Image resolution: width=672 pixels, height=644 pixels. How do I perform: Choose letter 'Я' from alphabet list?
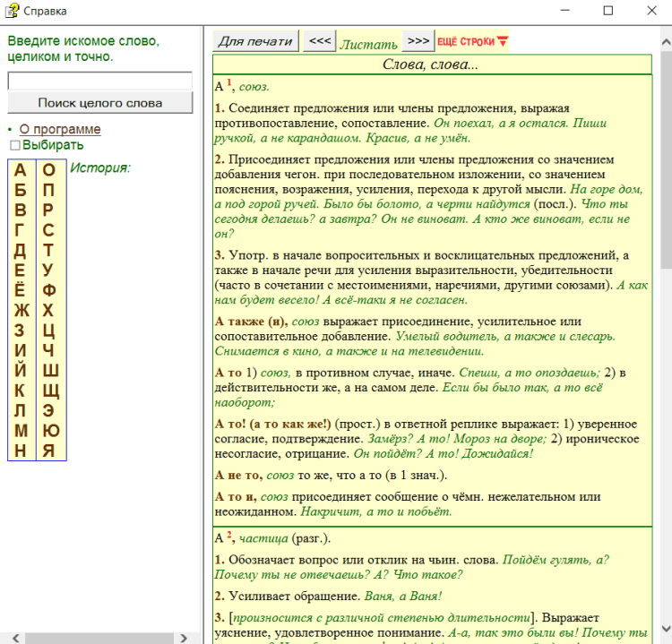coord(49,451)
